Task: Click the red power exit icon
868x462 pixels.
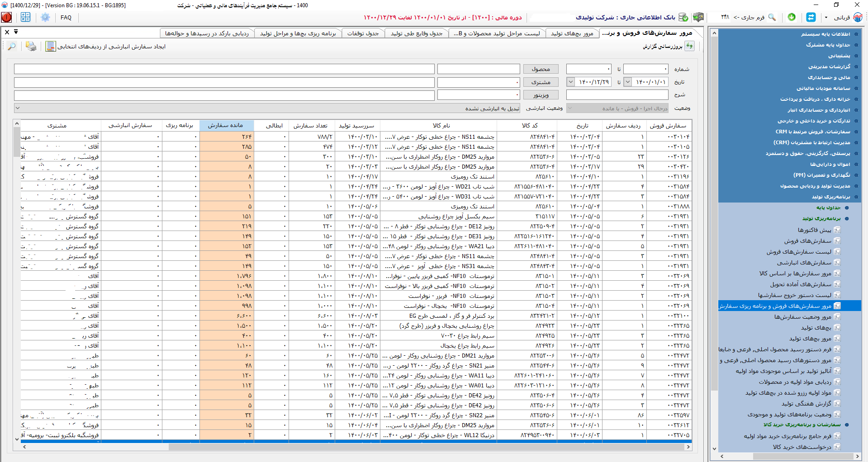Action: (7, 17)
